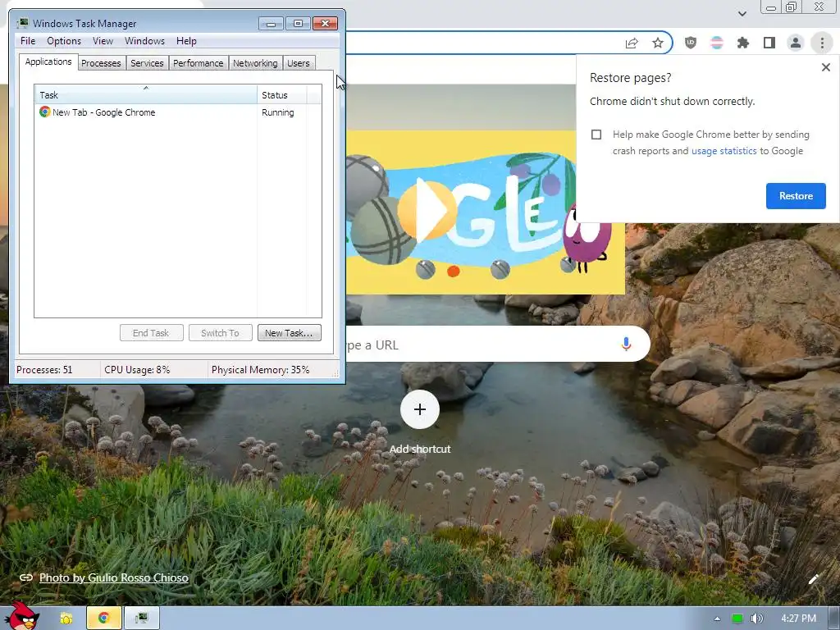
Task: Open the volume speaker tray icon
Action: pyautogui.click(x=756, y=619)
